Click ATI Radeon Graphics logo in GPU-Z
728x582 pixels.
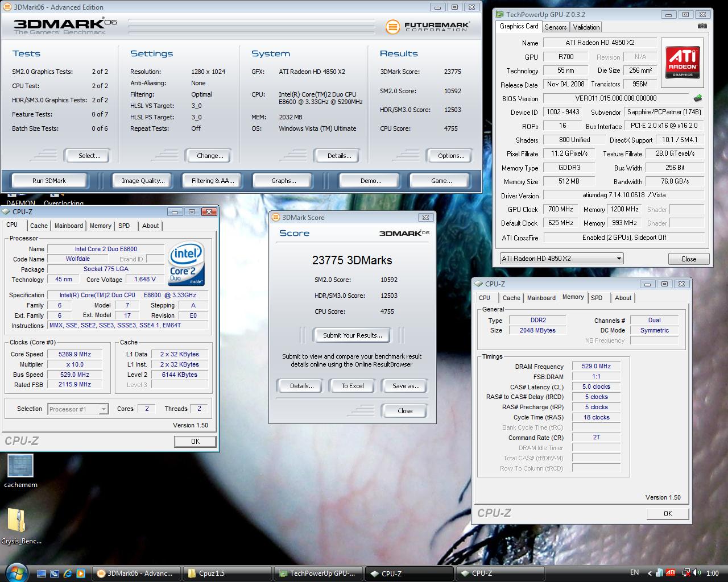pyautogui.click(x=682, y=63)
